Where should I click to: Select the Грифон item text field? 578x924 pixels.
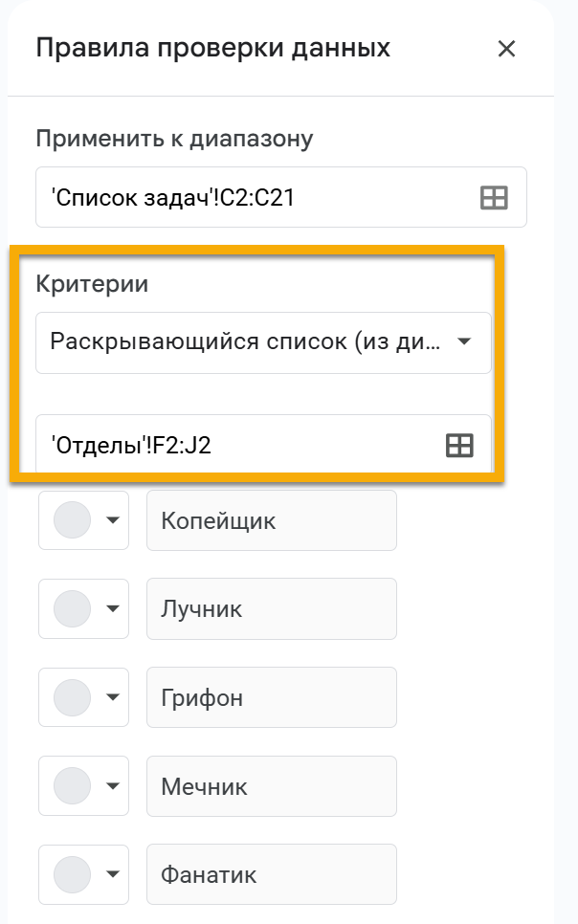pos(272,697)
